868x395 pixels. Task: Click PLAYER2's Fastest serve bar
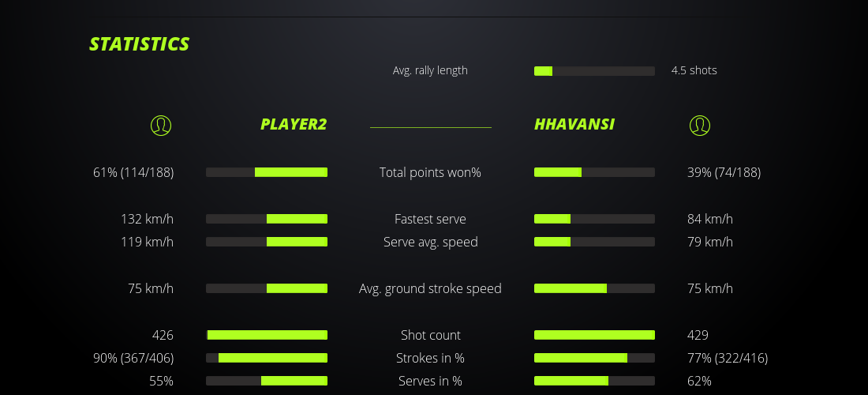point(267,219)
